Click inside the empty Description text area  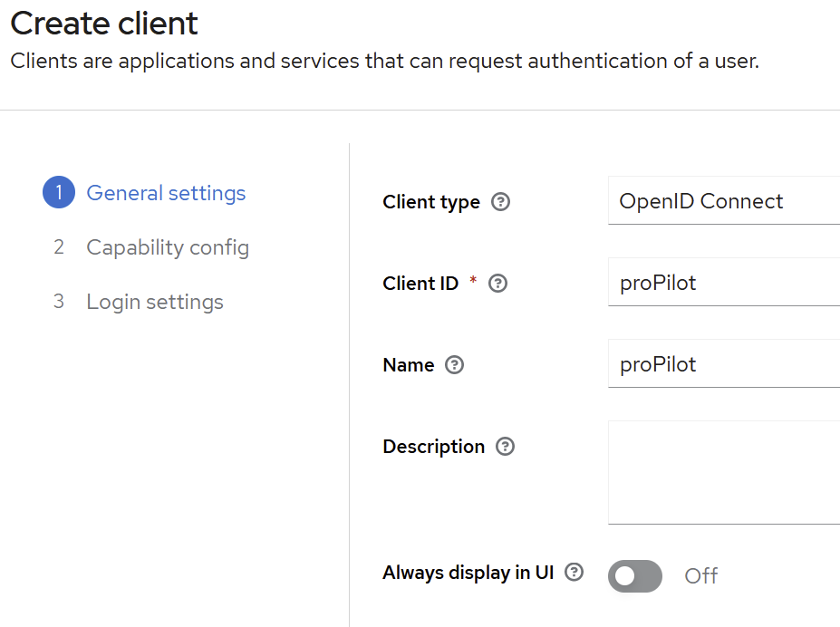pyautogui.click(x=723, y=472)
